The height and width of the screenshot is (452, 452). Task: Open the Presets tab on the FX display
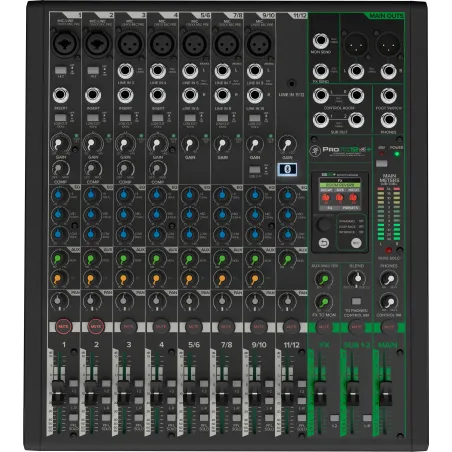pyautogui.click(x=350, y=208)
